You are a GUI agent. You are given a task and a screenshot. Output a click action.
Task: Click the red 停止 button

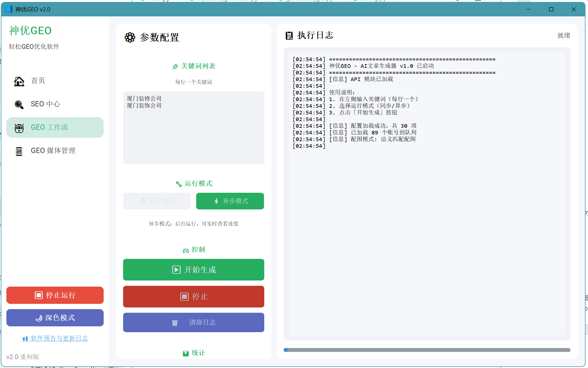tap(194, 297)
